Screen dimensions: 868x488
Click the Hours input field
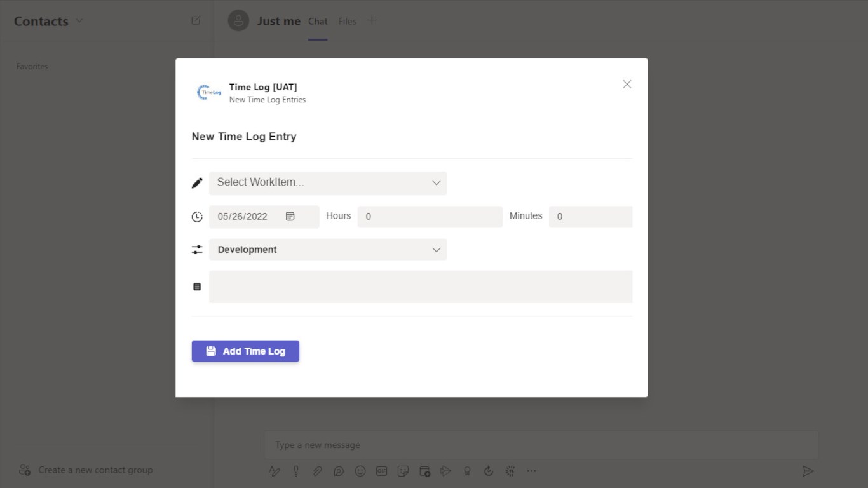pyautogui.click(x=430, y=217)
